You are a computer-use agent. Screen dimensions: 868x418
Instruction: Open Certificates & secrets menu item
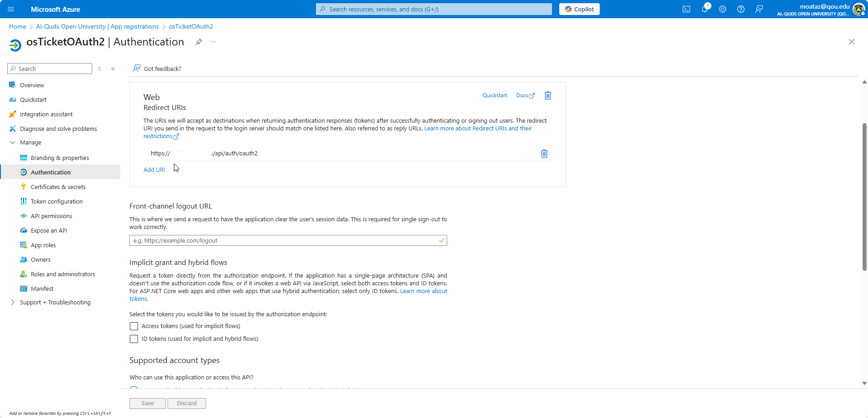(58, 187)
